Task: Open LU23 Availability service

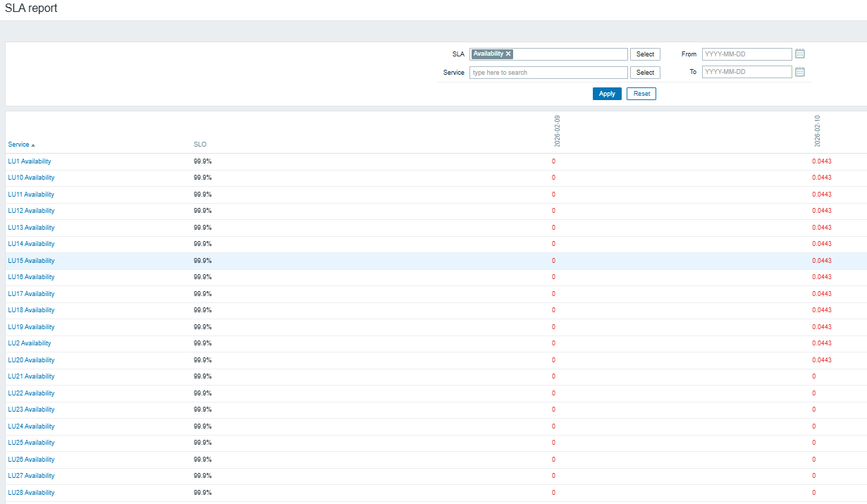Action: click(x=31, y=410)
